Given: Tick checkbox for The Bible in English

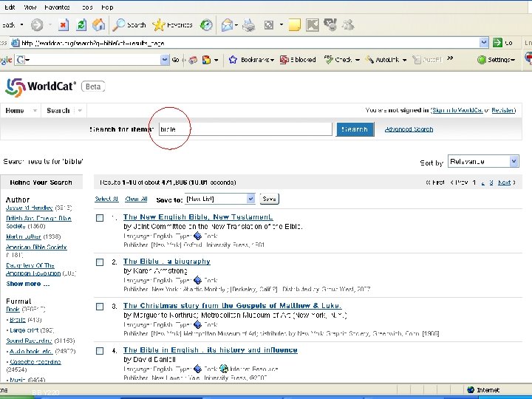Looking at the screenshot, I should (100, 351).
